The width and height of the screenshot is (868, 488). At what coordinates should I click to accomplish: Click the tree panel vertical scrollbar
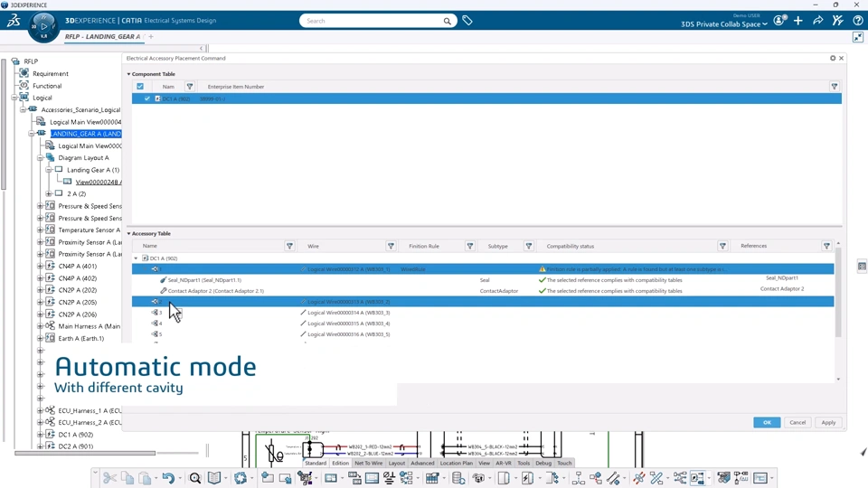point(4,125)
